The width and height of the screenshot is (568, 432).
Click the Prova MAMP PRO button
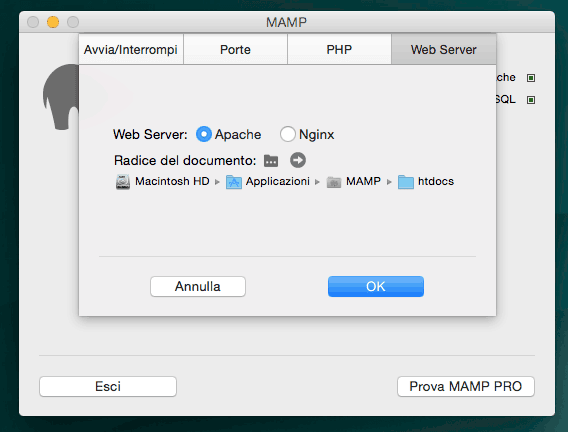[x=466, y=386]
